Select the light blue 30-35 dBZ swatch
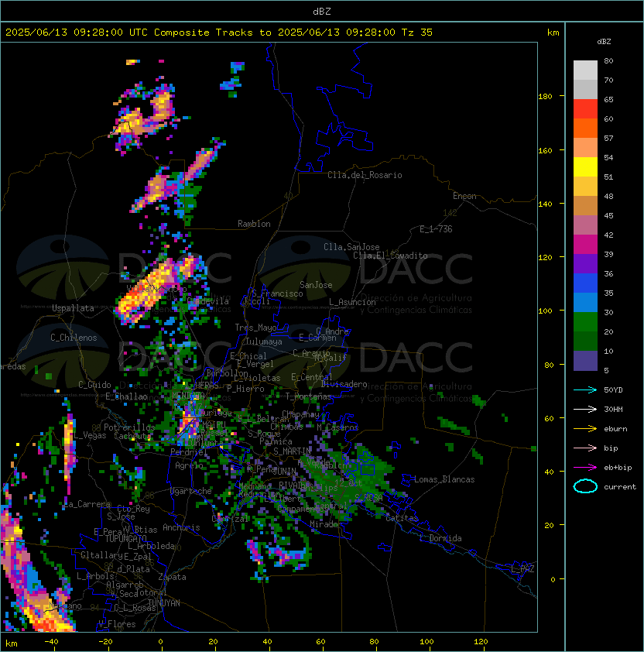Screen dimensions: 644x652 pyautogui.click(x=585, y=303)
